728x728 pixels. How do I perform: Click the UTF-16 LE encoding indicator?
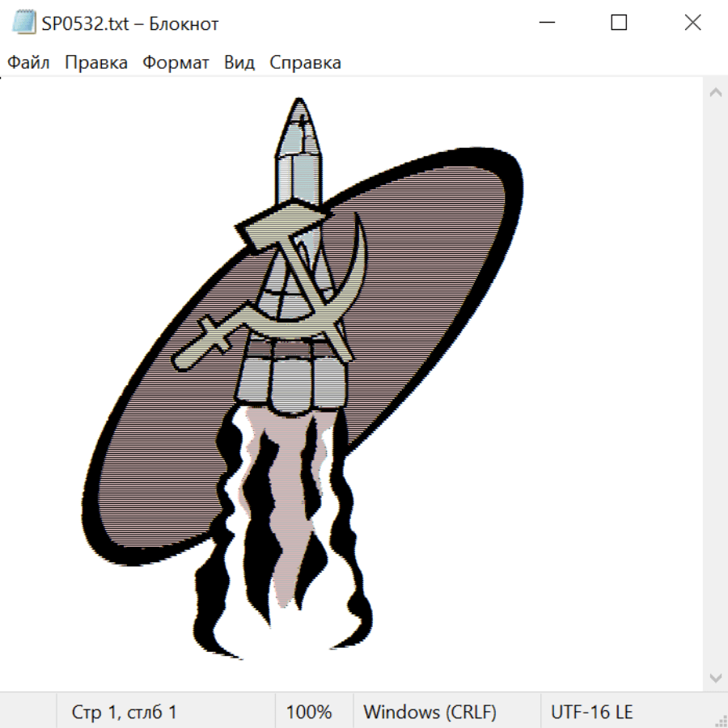tap(591, 713)
